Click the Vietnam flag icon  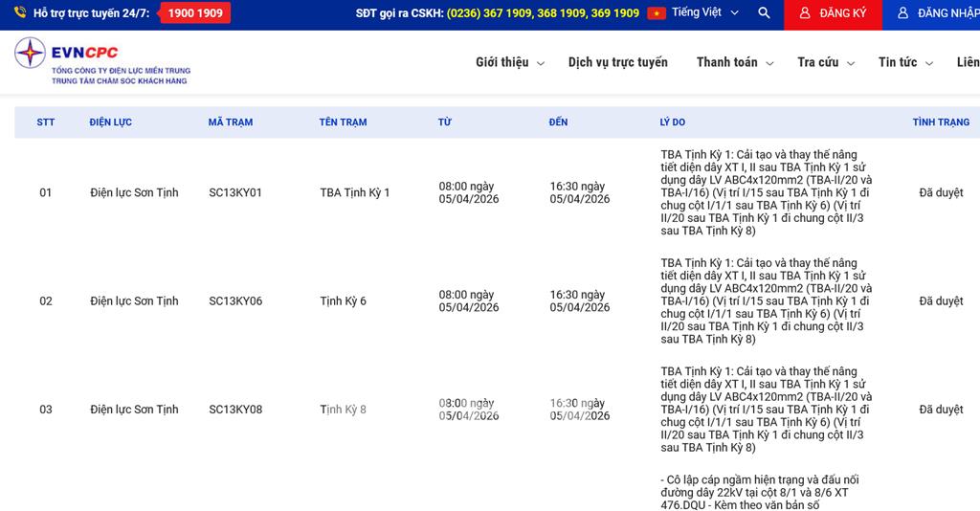coord(657,13)
